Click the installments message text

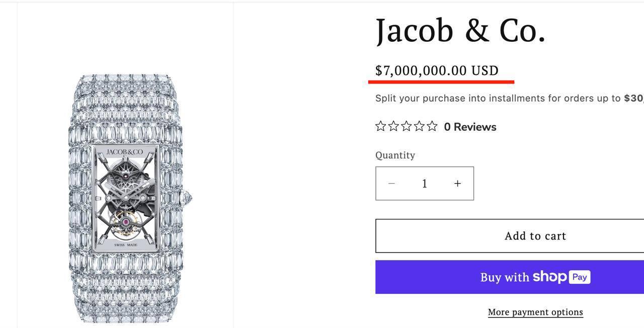coord(498,98)
